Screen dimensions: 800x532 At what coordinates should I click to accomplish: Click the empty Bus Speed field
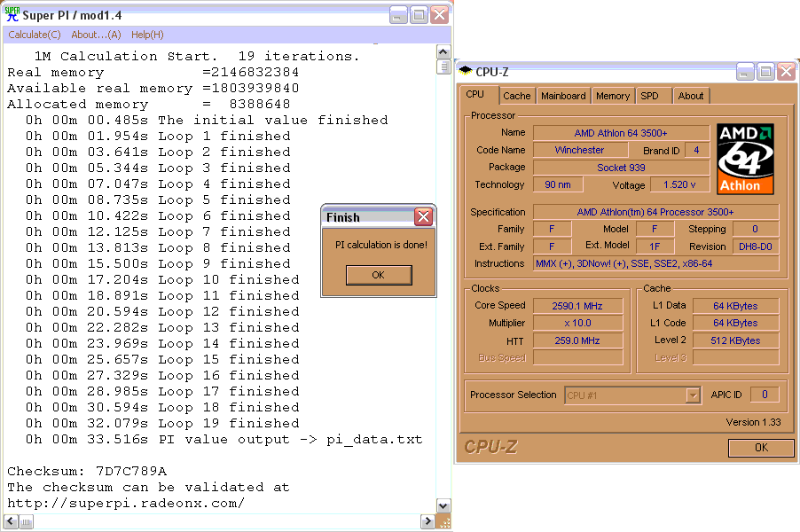pyautogui.click(x=577, y=357)
